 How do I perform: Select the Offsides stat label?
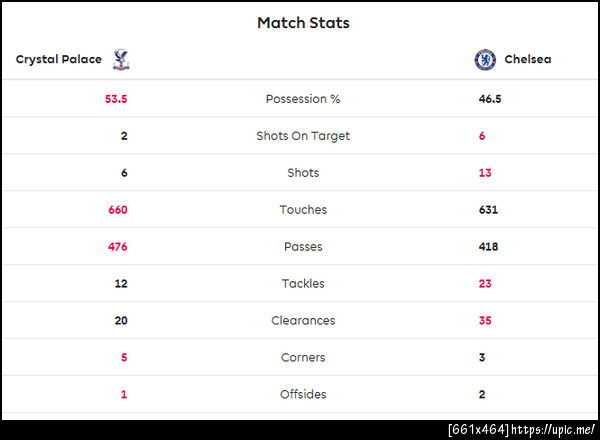coord(303,395)
